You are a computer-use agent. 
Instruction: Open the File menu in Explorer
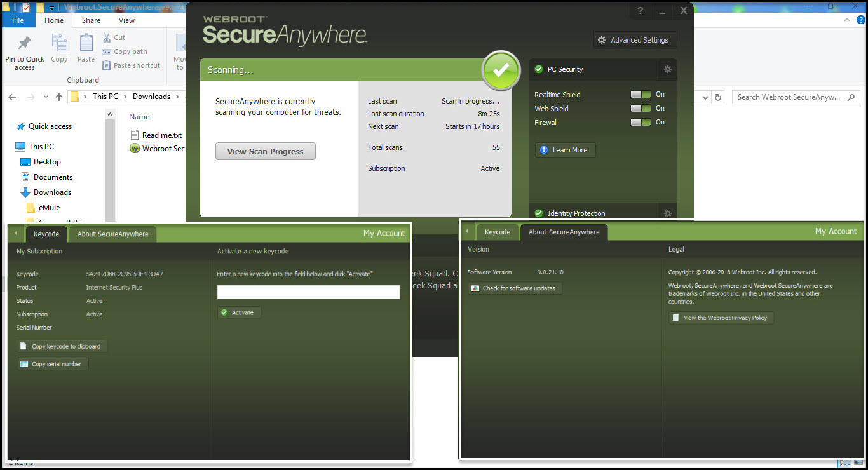(x=18, y=20)
